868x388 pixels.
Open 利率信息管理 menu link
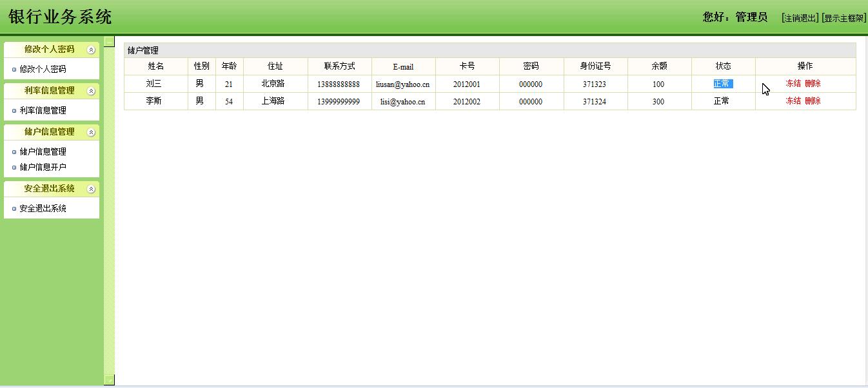pos(43,110)
